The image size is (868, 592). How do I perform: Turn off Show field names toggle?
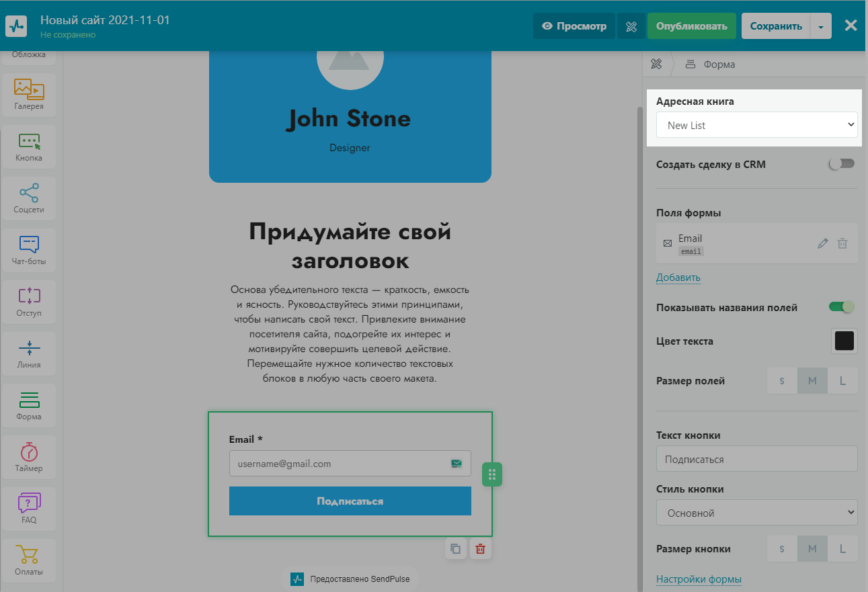(841, 307)
